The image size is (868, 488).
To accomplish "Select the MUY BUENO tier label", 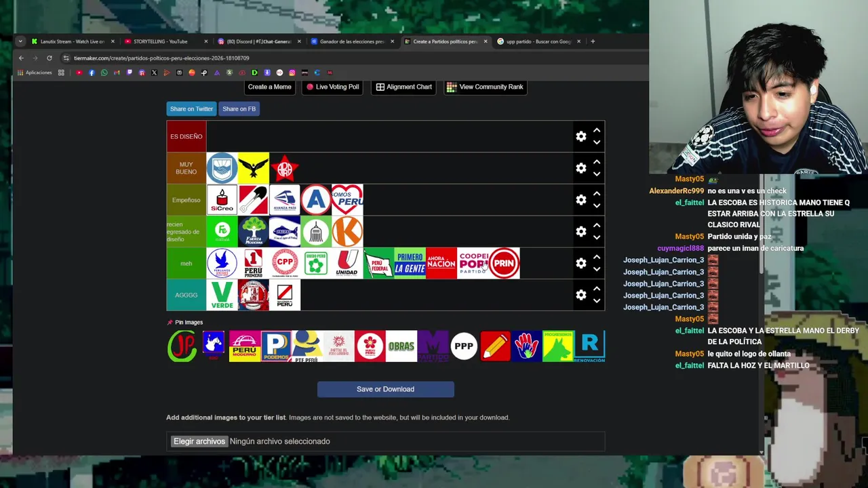I will 186,168.
